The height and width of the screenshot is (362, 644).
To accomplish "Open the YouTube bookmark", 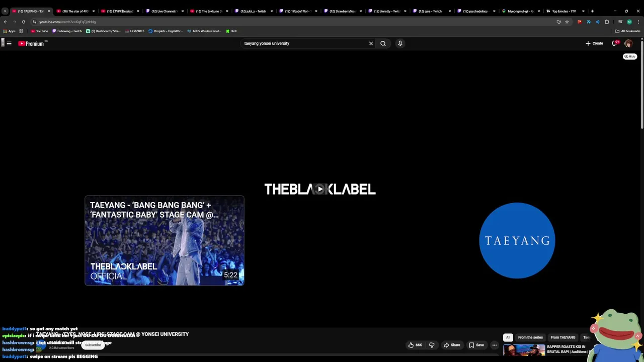I will (x=39, y=31).
